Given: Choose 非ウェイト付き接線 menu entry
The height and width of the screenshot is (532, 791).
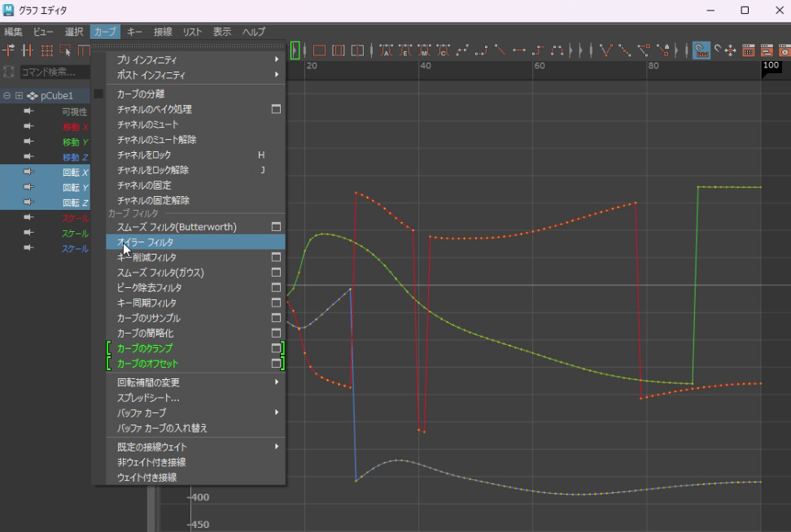Looking at the screenshot, I should coord(196,462).
